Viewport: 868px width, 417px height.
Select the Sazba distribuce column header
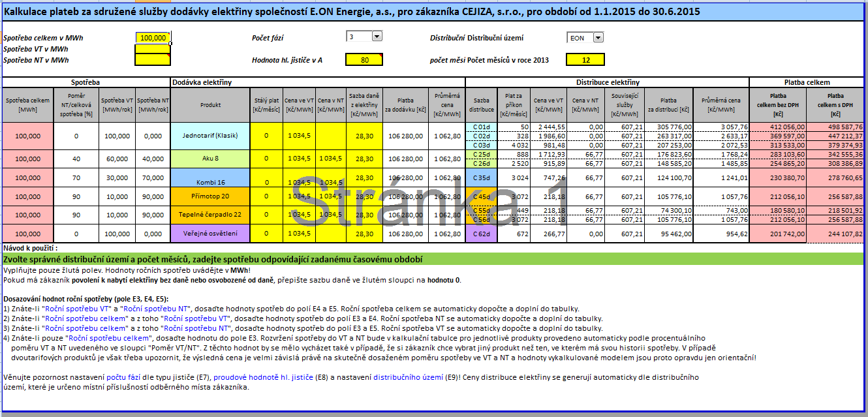click(x=482, y=104)
